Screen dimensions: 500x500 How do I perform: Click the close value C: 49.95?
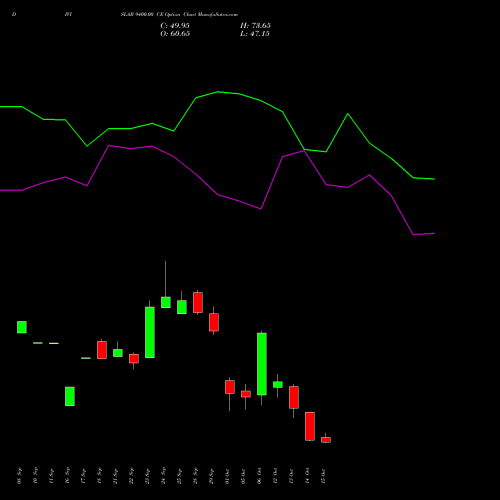[175, 26]
